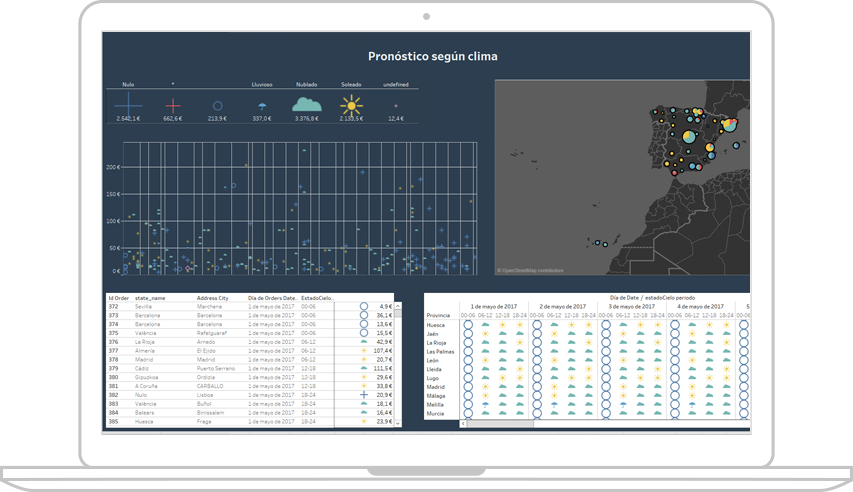This screenshot has height=492, width=853.
Task: Click the '200 €' axis label on scatter chart
Action: click(x=113, y=167)
